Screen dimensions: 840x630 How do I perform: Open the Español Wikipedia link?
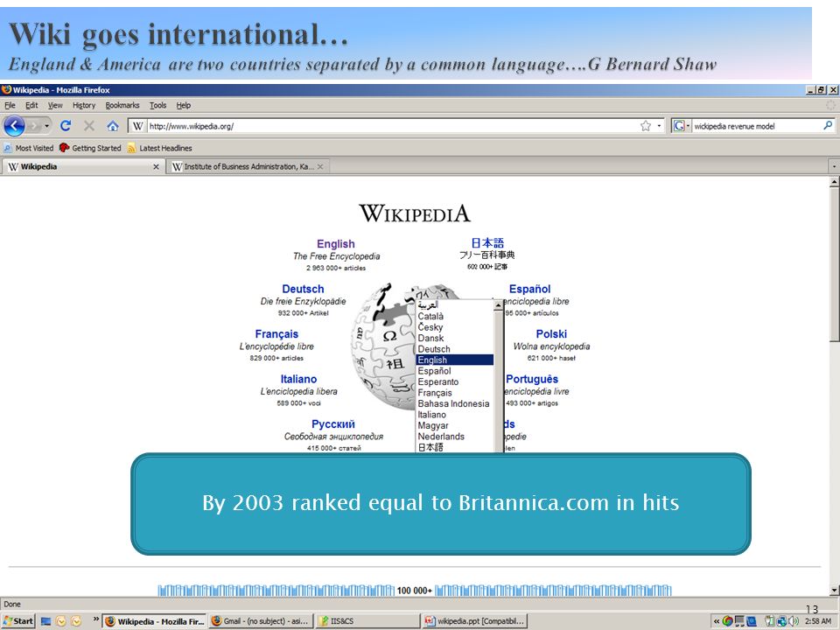pyautogui.click(x=529, y=289)
